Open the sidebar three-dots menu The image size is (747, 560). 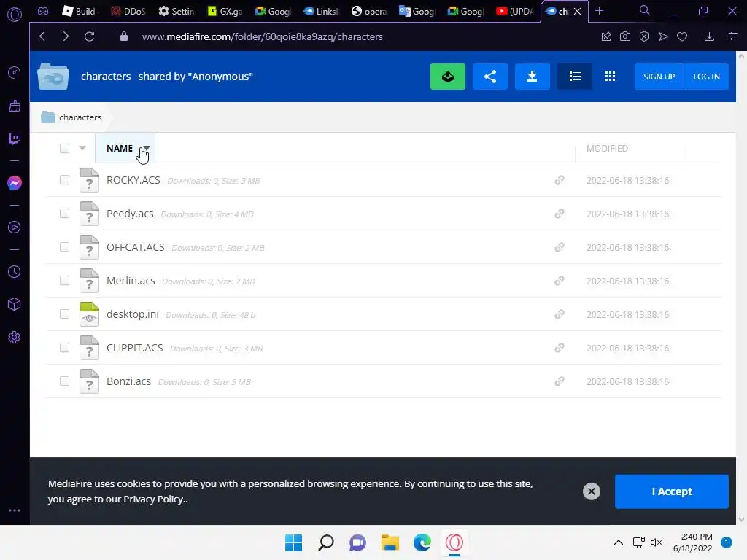tap(15, 510)
